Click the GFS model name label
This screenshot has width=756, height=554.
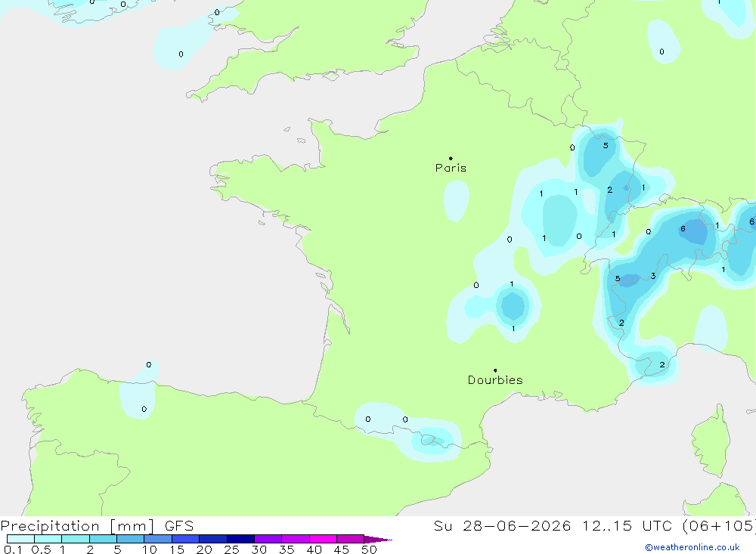tap(179, 526)
